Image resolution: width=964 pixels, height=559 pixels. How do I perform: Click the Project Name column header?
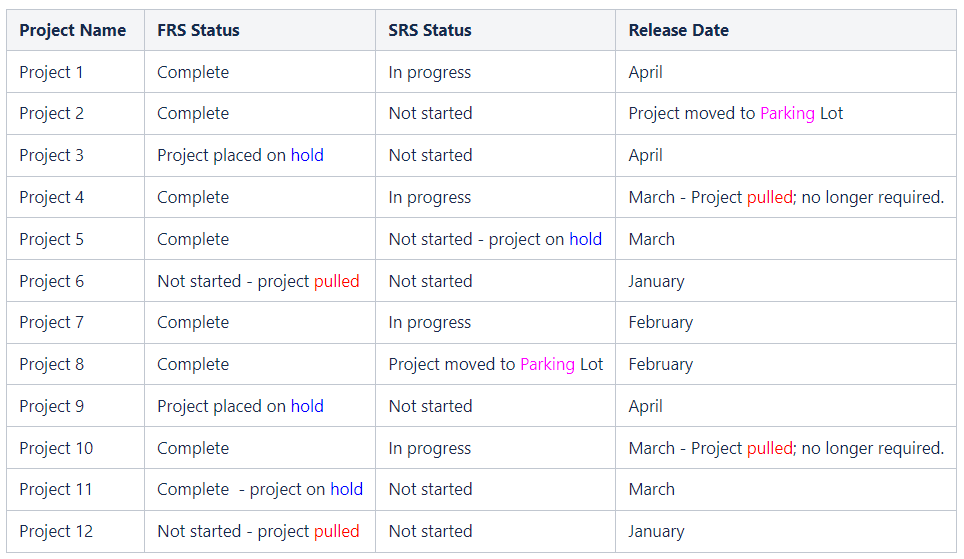coord(76,30)
